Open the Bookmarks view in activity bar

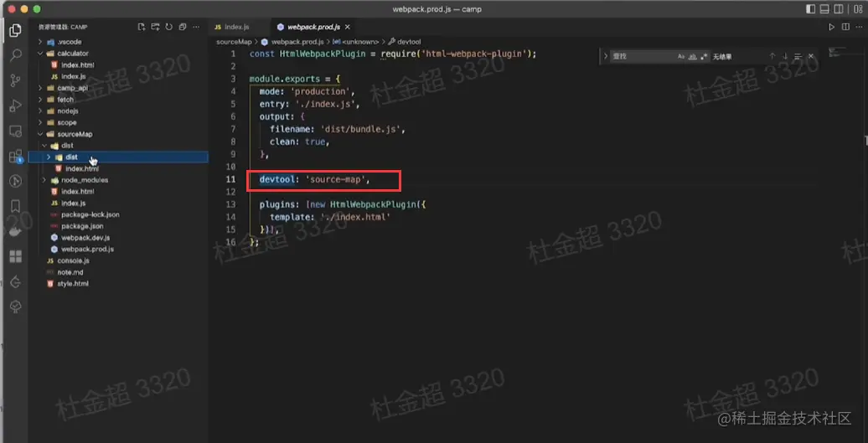(15, 206)
